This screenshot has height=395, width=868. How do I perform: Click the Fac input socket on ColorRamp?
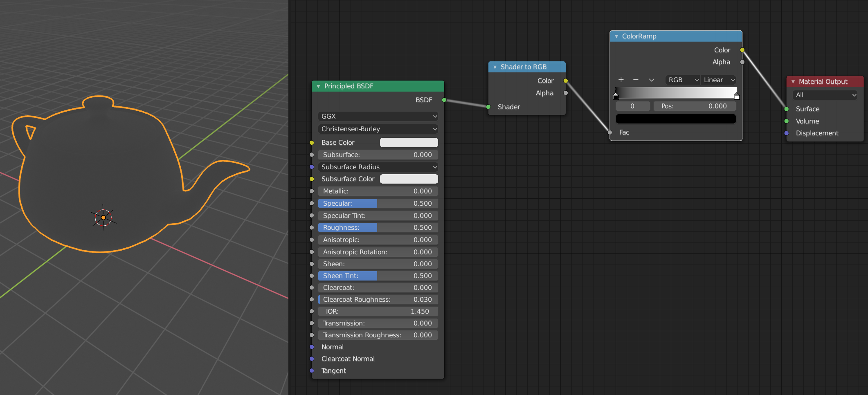point(609,132)
